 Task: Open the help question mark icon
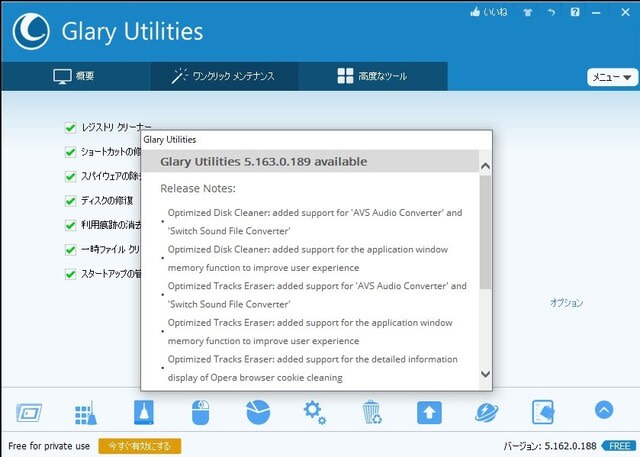(x=575, y=12)
